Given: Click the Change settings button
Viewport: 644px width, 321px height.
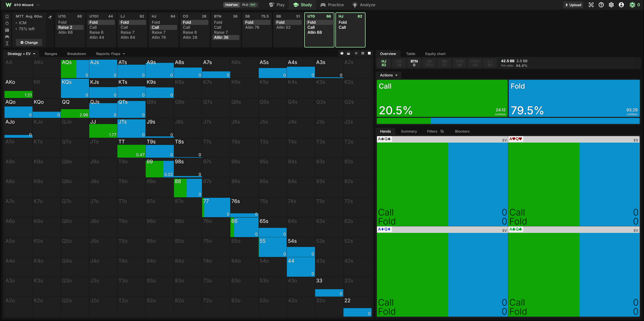Looking at the screenshot, I should pos(29,42).
